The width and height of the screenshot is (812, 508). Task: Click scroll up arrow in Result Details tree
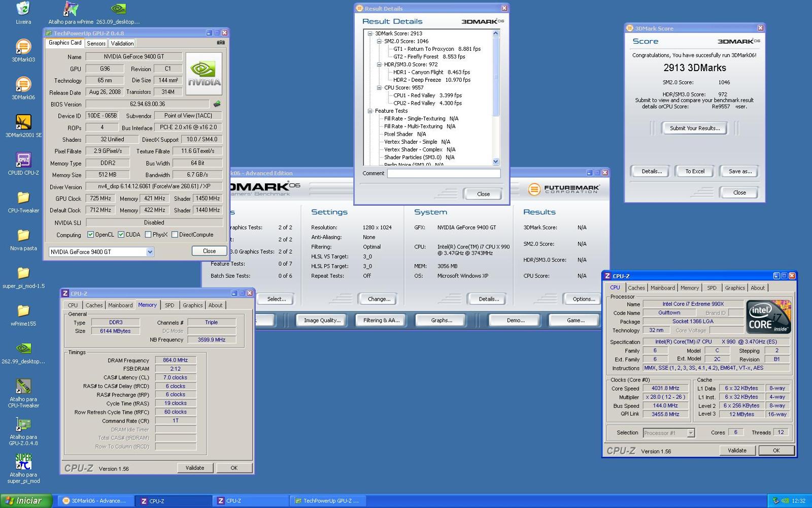pos(496,33)
